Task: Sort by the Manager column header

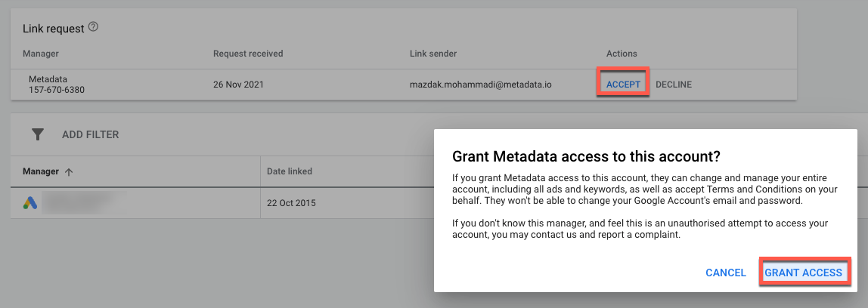Action: pyautogui.click(x=41, y=171)
